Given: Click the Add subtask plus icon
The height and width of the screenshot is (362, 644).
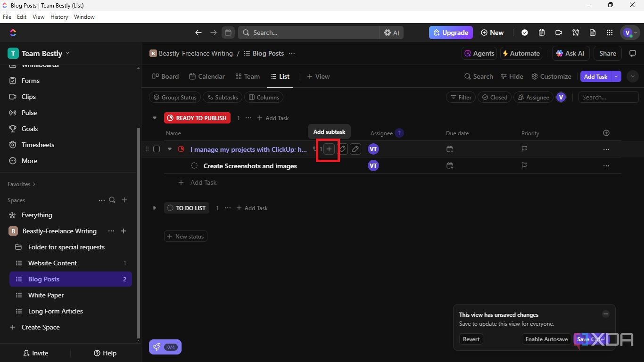Looking at the screenshot, I should tap(329, 149).
